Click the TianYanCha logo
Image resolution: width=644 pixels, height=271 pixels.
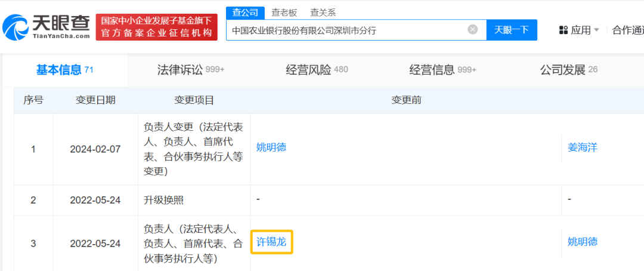tap(46, 27)
